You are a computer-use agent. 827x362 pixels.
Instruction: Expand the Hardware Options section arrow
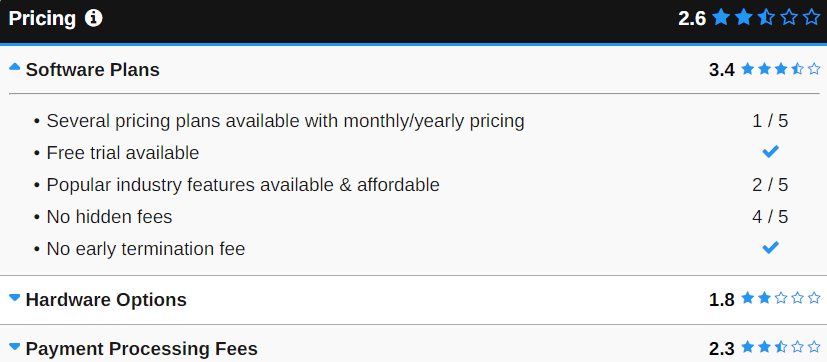(x=15, y=298)
